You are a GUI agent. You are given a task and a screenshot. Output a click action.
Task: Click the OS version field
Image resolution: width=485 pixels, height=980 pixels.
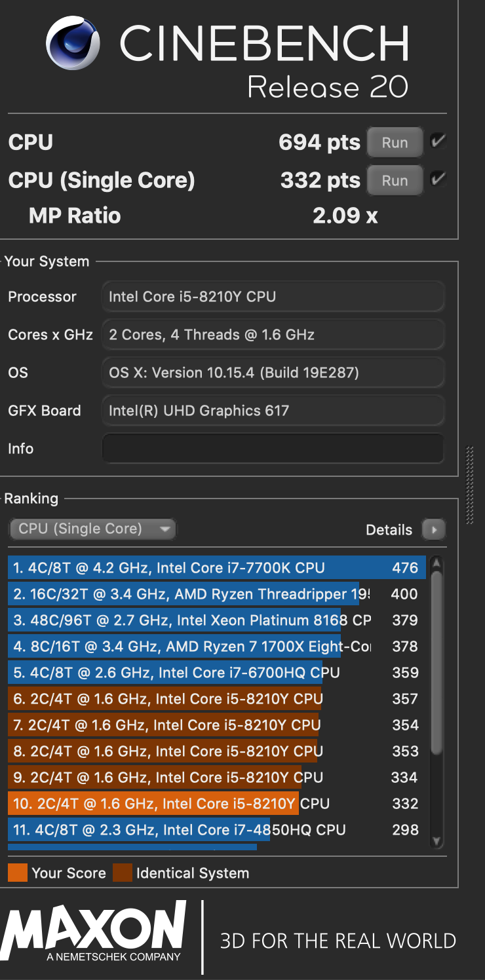(x=273, y=373)
